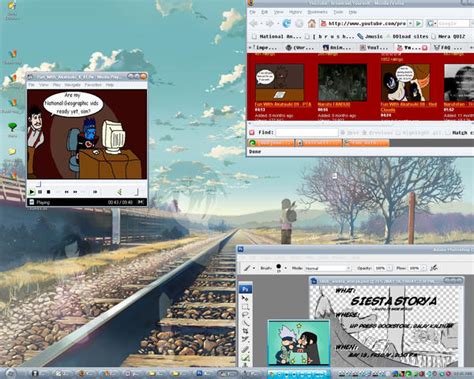Open the Opacity slider arrow in Photoshop

tap(389, 268)
